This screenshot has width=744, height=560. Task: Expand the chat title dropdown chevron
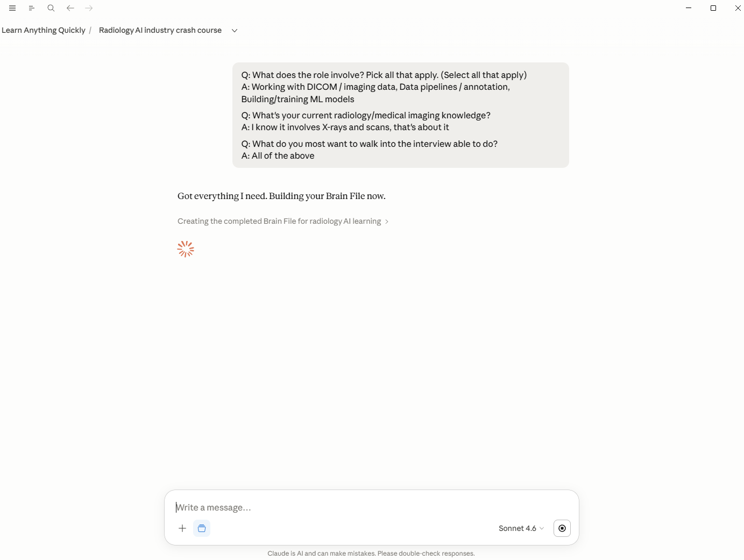tap(235, 31)
